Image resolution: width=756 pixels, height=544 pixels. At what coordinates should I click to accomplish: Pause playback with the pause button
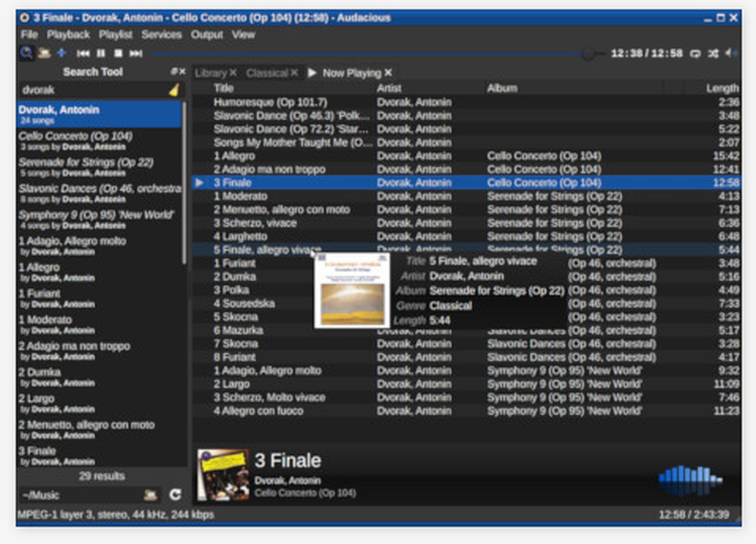pyautogui.click(x=101, y=54)
